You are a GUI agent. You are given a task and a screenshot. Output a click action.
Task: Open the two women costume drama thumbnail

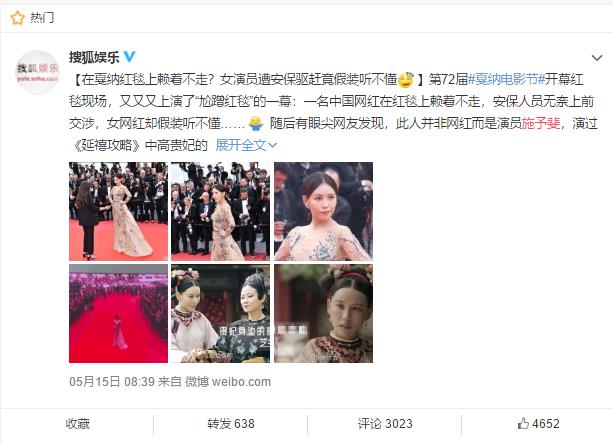(220, 314)
